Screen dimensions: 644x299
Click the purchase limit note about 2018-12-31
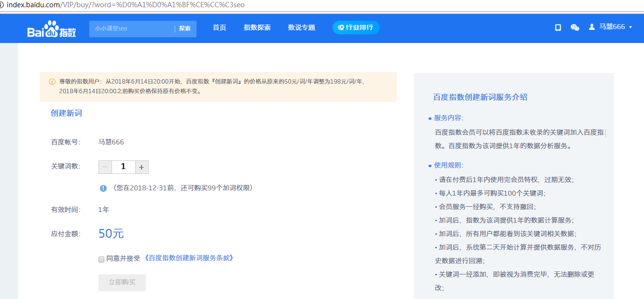(x=182, y=188)
